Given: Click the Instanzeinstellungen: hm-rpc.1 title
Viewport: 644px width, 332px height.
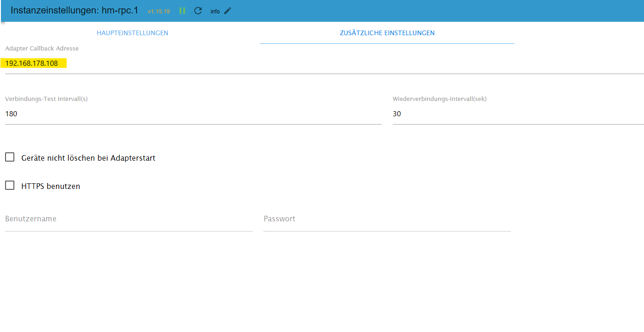Looking at the screenshot, I should tap(74, 10).
